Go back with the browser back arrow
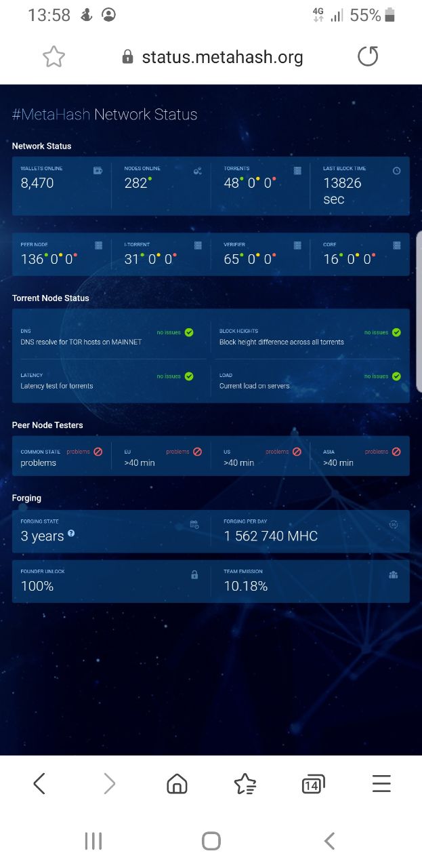The height and width of the screenshot is (868, 422). (x=39, y=784)
